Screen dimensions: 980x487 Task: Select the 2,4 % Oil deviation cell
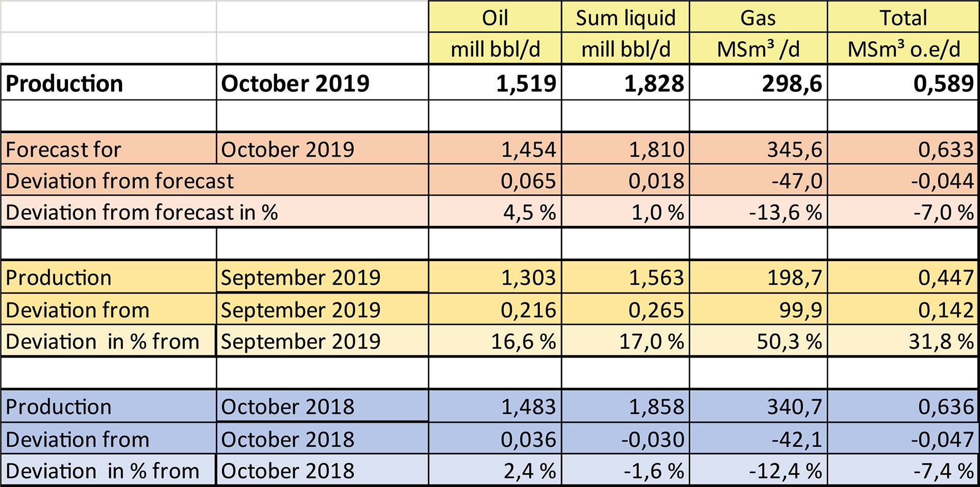pyautogui.click(x=529, y=471)
